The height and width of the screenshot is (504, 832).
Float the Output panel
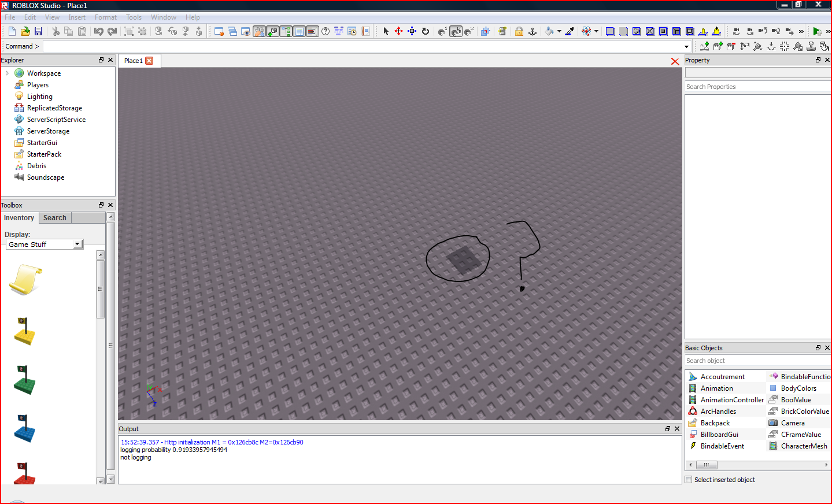pos(668,429)
